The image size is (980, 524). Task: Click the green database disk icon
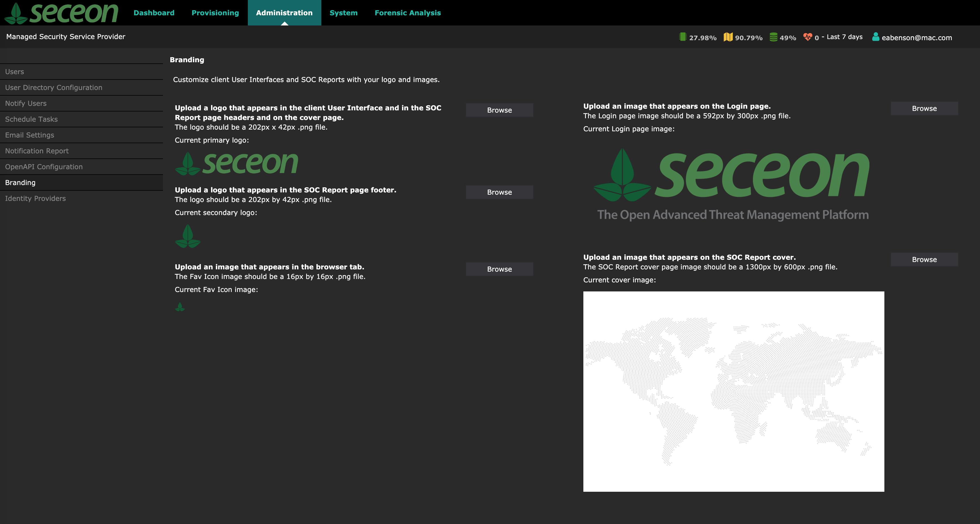(x=773, y=37)
